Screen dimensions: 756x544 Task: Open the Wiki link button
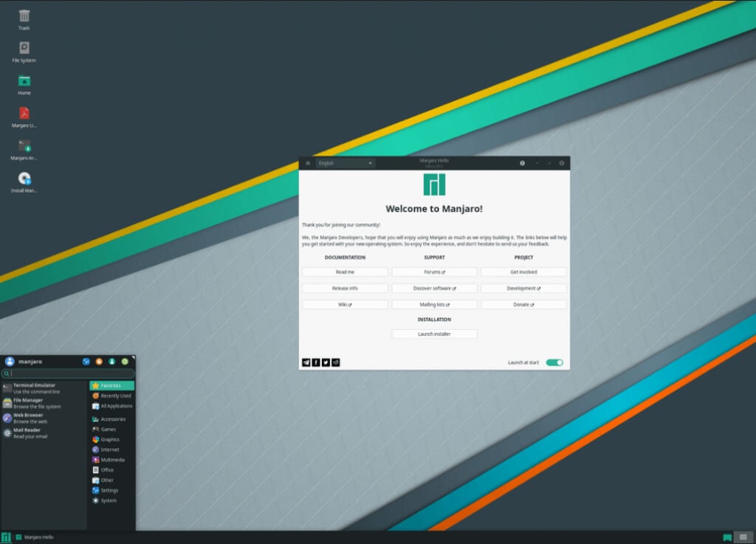[x=345, y=305]
